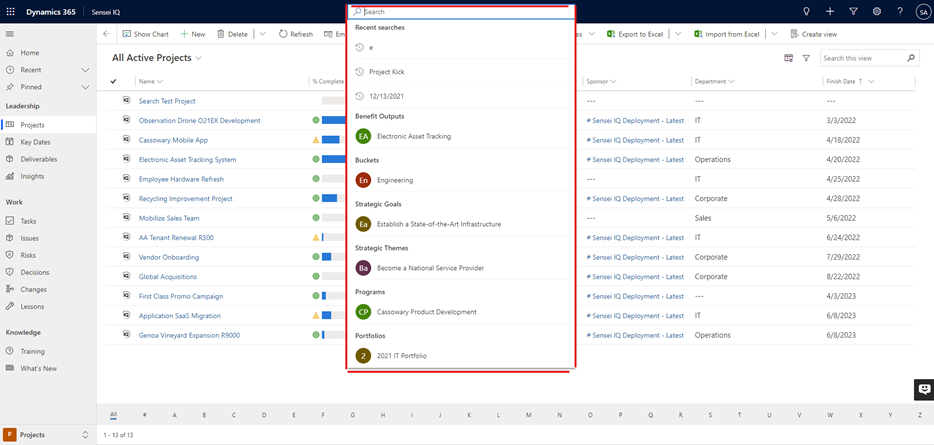Viewport: 934px width, 445px height.
Task: Open the advanced find filter icon in header
Action: coord(853,11)
